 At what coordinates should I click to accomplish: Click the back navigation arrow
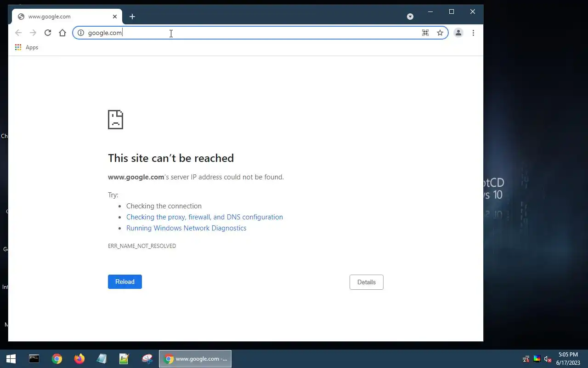[18, 33]
